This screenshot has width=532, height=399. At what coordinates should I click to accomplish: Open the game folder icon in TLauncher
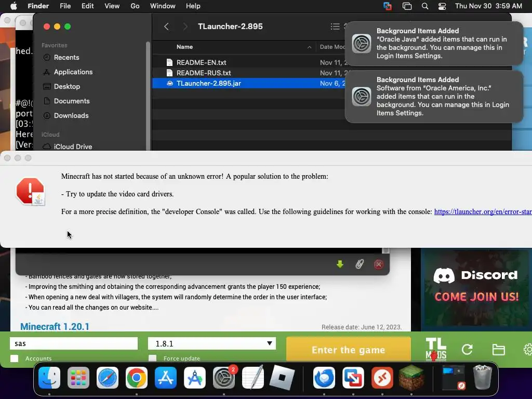point(498,350)
